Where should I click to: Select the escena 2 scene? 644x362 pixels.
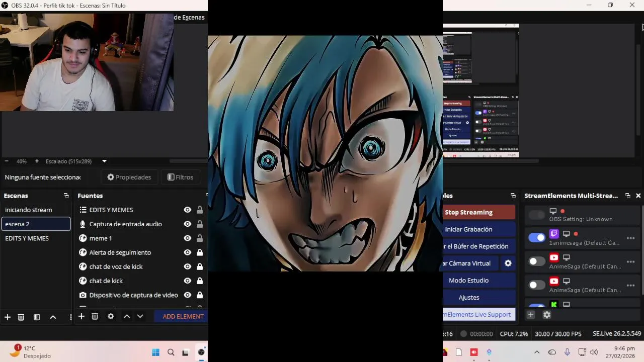tap(36, 224)
